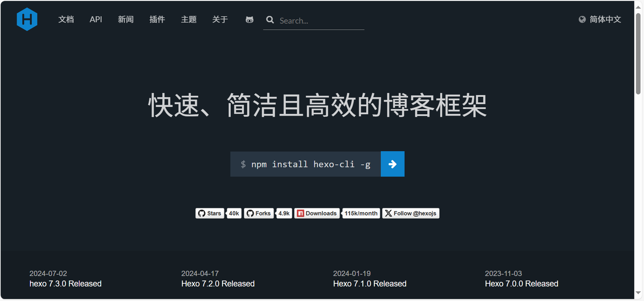Click the 4.9k forks count
Image resolution: width=644 pixels, height=301 pixels.
pyautogui.click(x=284, y=214)
